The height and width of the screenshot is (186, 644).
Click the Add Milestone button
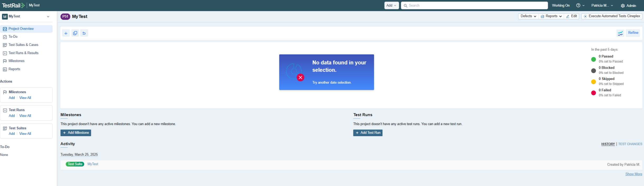click(x=76, y=133)
